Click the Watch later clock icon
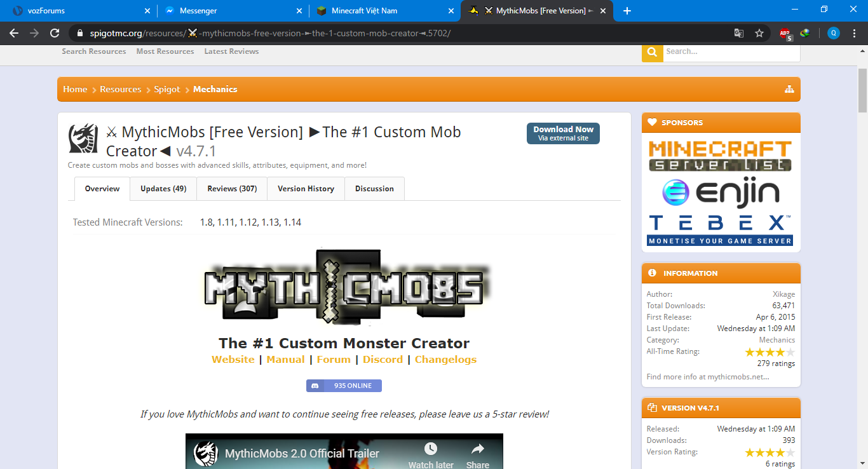Viewport: 868px width, 469px height. point(431,449)
